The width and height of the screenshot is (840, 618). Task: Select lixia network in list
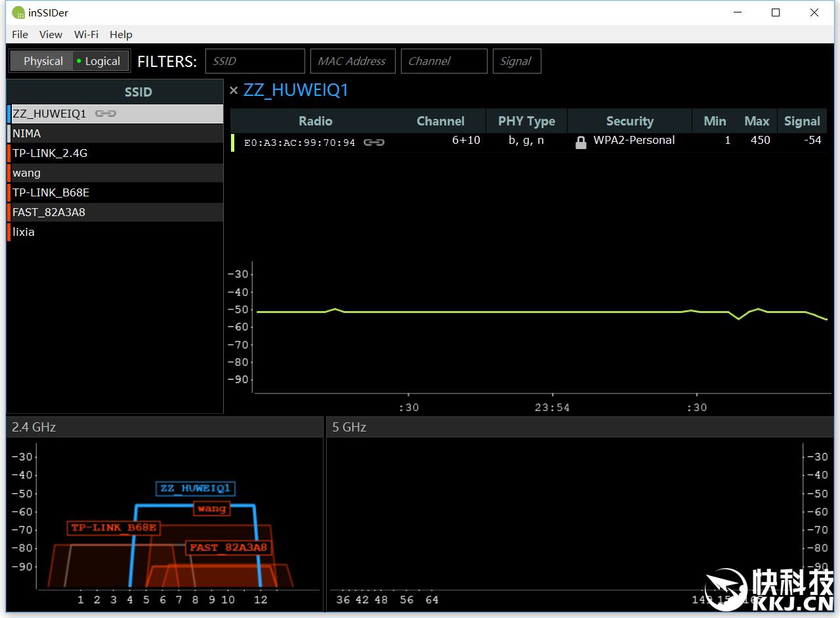coord(115,232)
